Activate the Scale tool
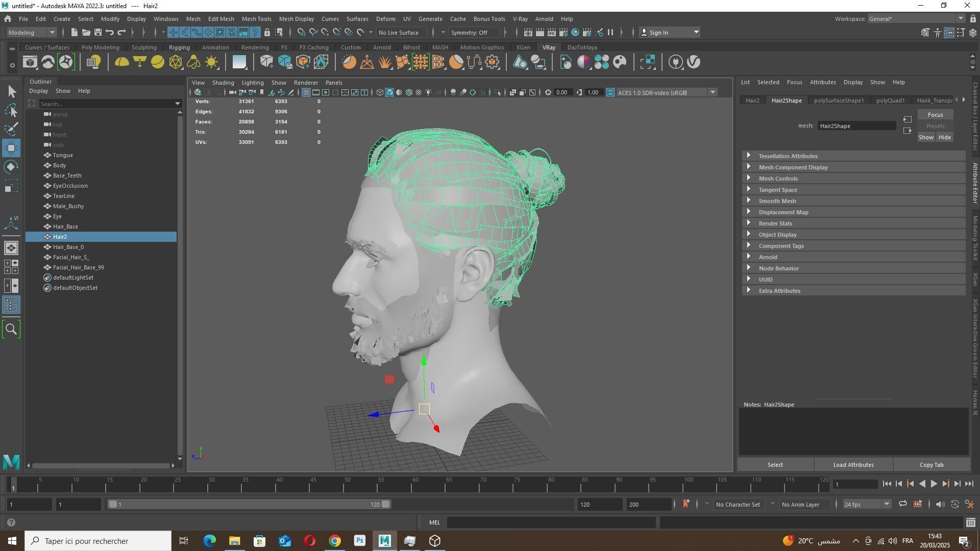The height and width of the screenshot is (551, 980). click(11, 186)
